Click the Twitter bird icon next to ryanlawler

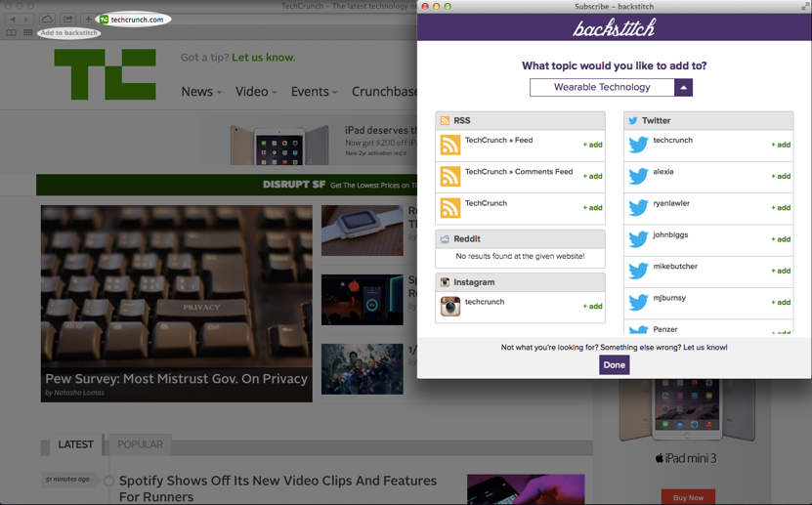point(638,207)
